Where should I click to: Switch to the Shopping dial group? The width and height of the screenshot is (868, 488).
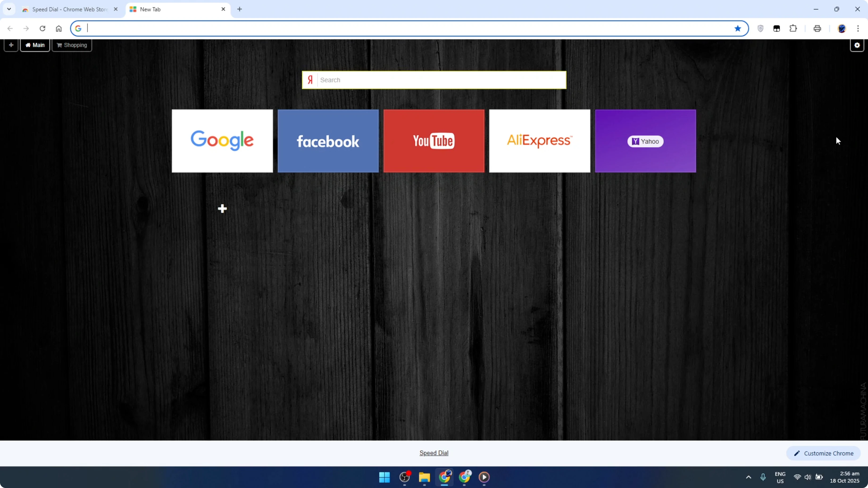pyautogui.click(x=71, y=45)
